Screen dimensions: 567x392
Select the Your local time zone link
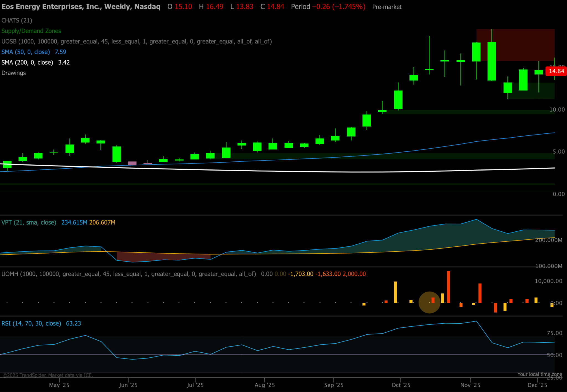tap(539, 374)
